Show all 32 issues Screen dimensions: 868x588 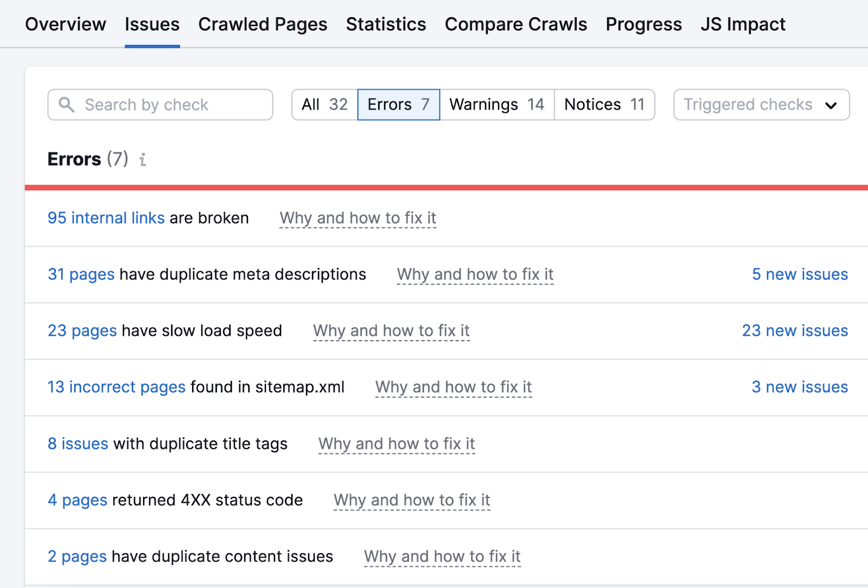click(x=324, y=105)
